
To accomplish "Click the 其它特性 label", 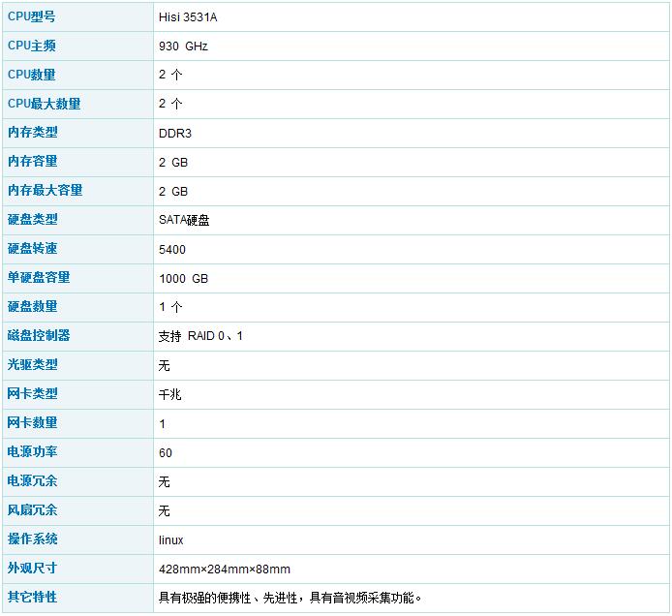I will pos(33,598).
